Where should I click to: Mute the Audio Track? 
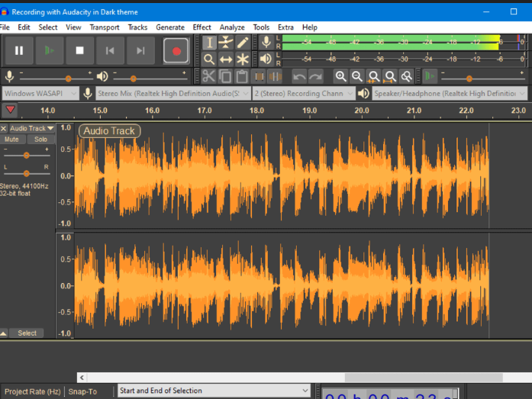(x=12, y=140)
